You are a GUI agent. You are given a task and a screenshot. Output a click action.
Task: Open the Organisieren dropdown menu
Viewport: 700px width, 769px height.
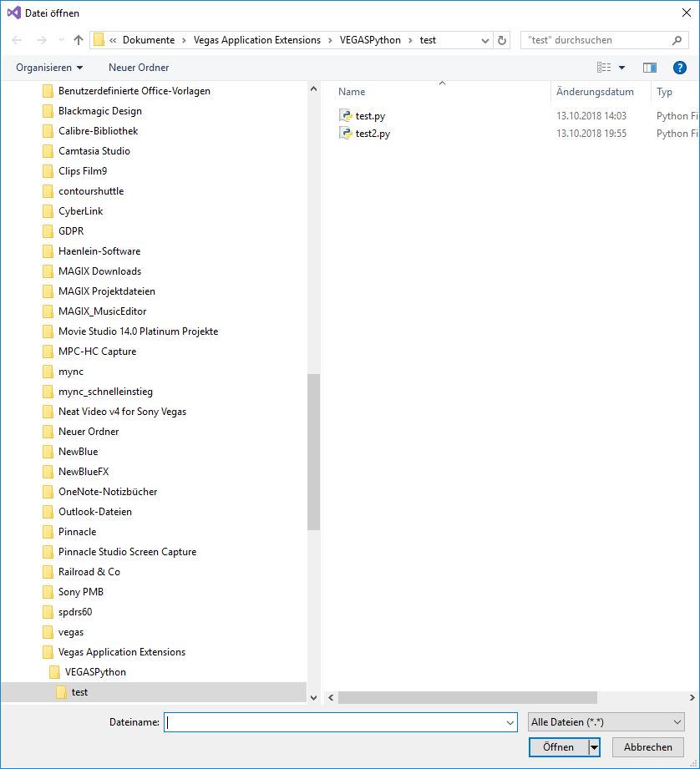pos(49,68)
